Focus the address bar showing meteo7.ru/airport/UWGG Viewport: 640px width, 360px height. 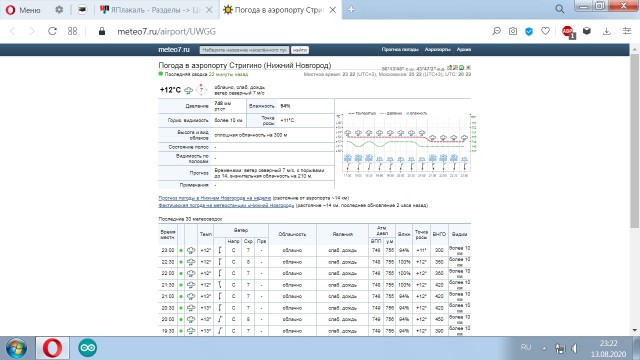click(167, 31)
